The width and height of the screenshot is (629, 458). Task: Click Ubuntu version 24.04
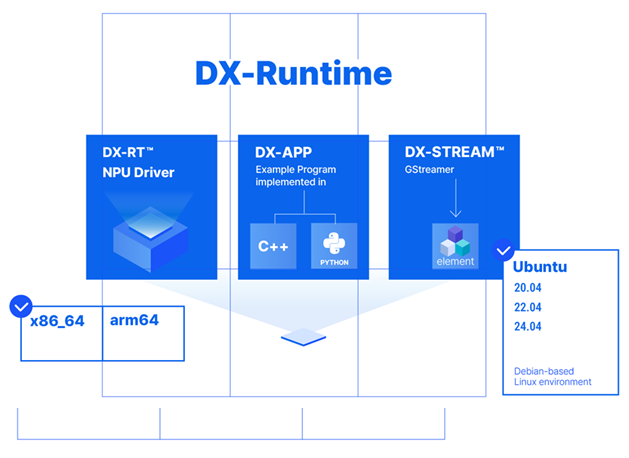[x=528, y=326]
